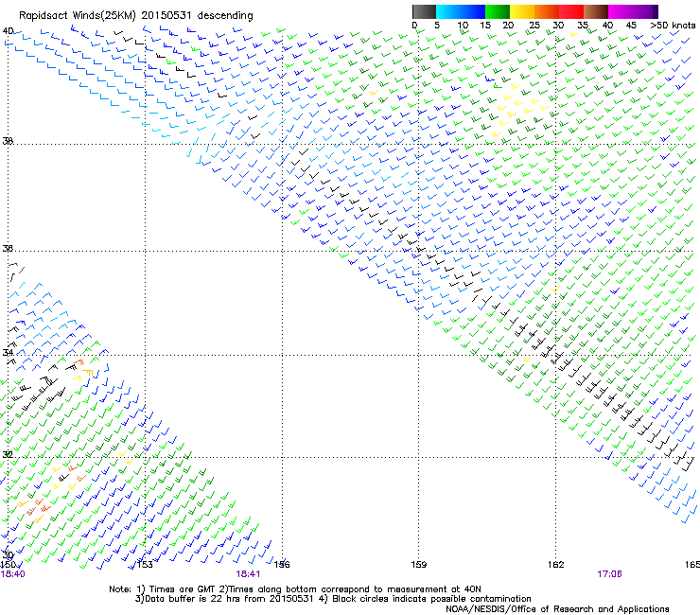Click the longitude label '162' on bottom axis
This screenshot has height=615, width=700.
click(555, 565)
